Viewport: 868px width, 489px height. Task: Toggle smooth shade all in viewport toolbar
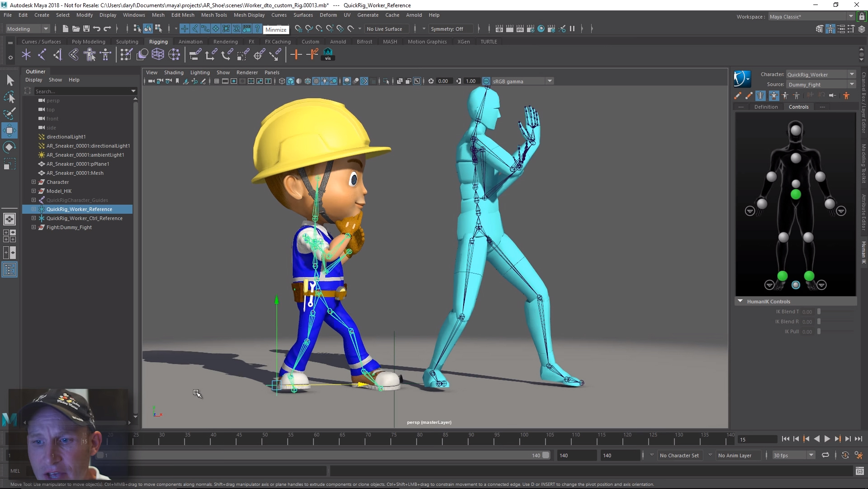[x=290, y=81]
